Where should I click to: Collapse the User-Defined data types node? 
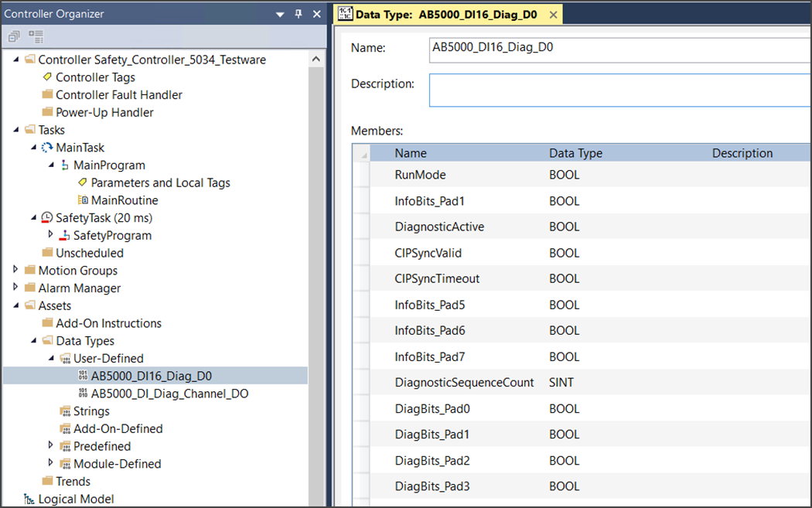point(51,358)
